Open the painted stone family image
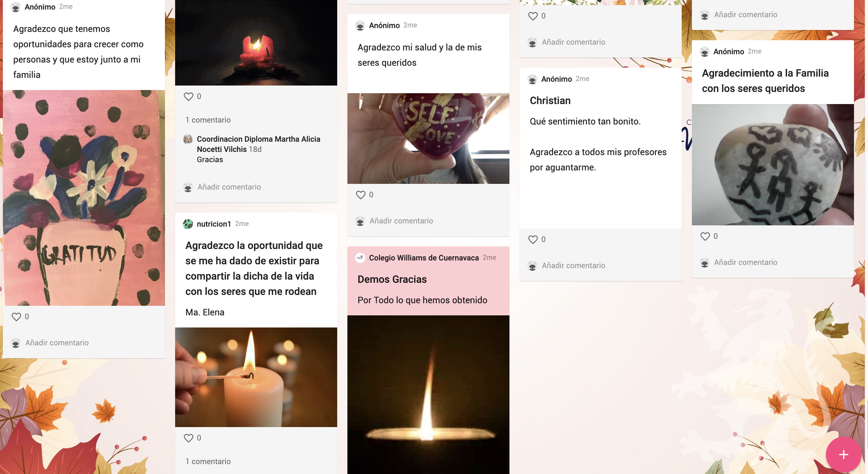Viewport: 868px width, 474px height. 772,164
